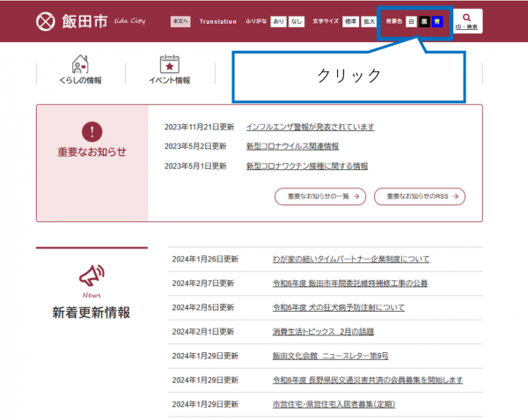Open 消費生活トピックス 2月の話題 link

click(322, 331)
